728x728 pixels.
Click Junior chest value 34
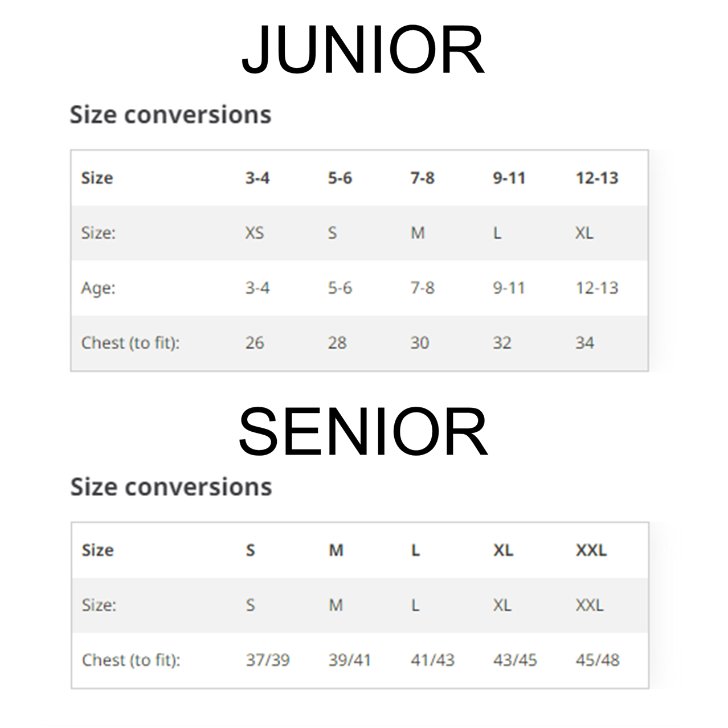584,343
